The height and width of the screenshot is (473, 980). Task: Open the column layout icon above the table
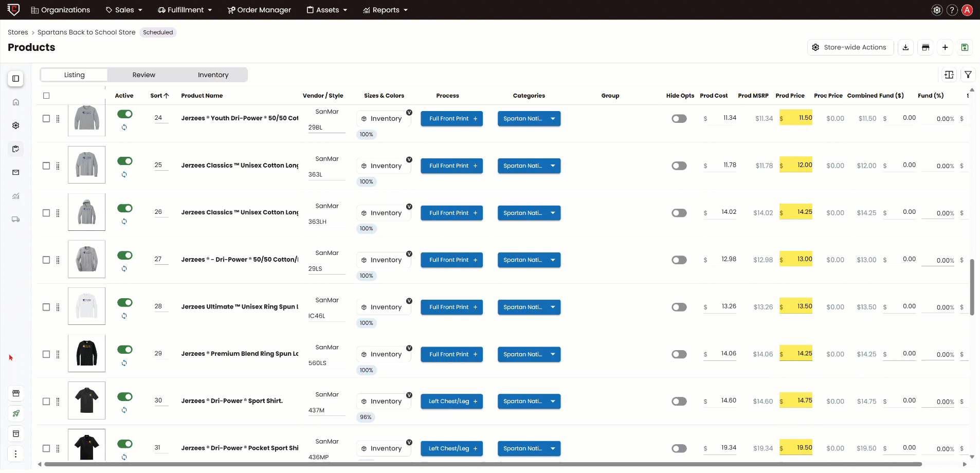pyautogui.click(x=949, y=75)
